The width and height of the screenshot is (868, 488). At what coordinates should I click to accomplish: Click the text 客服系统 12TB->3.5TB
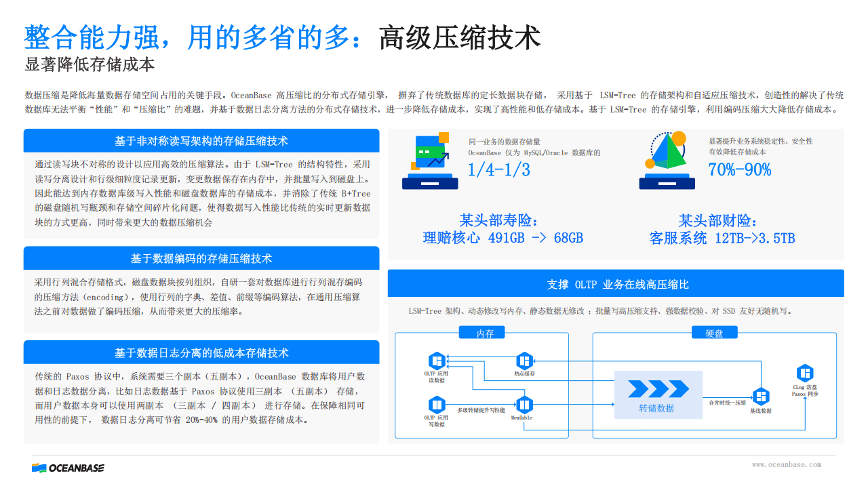point(722,239)
